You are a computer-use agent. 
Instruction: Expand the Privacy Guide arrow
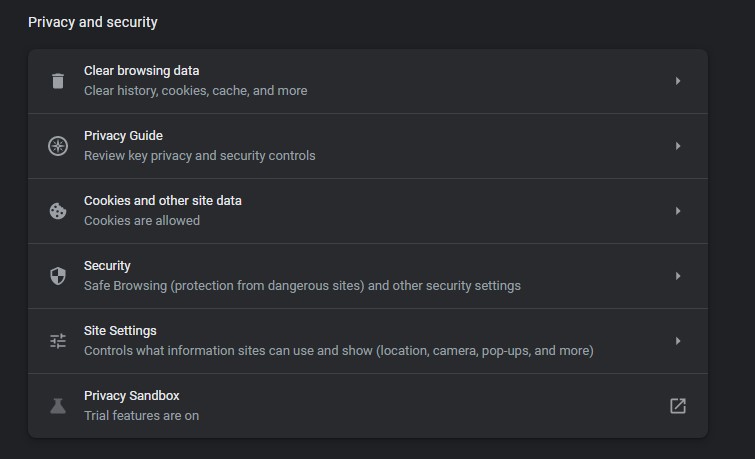pyautogui.click(x=677, y=146)
